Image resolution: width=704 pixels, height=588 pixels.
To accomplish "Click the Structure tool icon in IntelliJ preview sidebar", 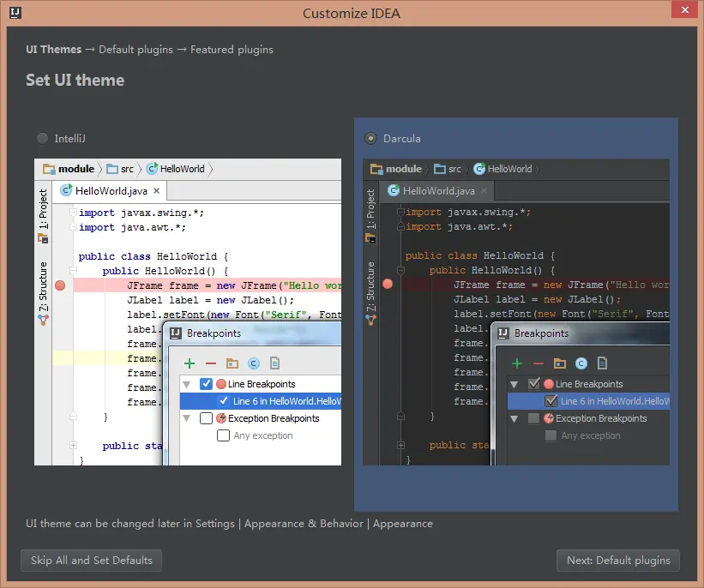I will point(43,320).
